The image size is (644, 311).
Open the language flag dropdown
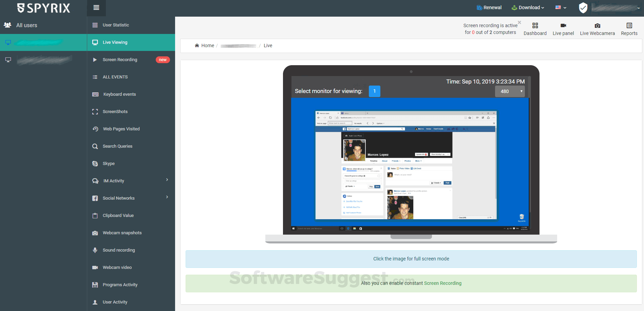click(561, 7)
